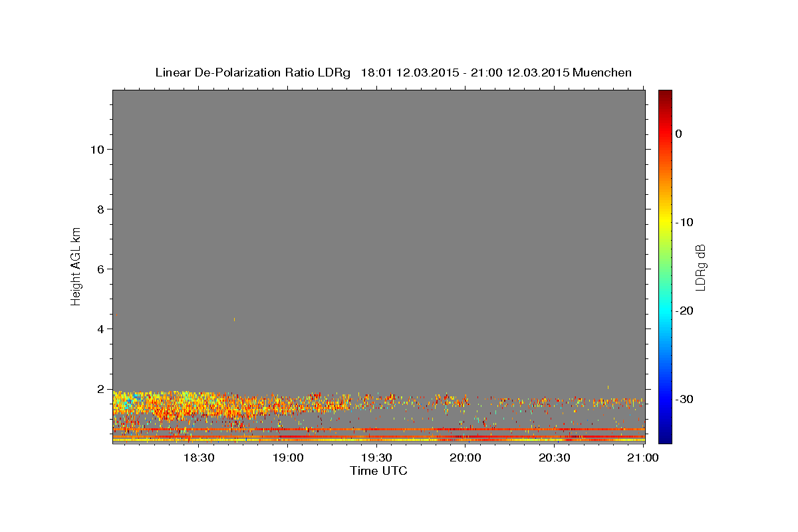Click the '21:00 12.03.2015' end time in title
Image resolution: width=798 pixels, height=532 pixels.
pyautogui.click(x=520, y=72)
